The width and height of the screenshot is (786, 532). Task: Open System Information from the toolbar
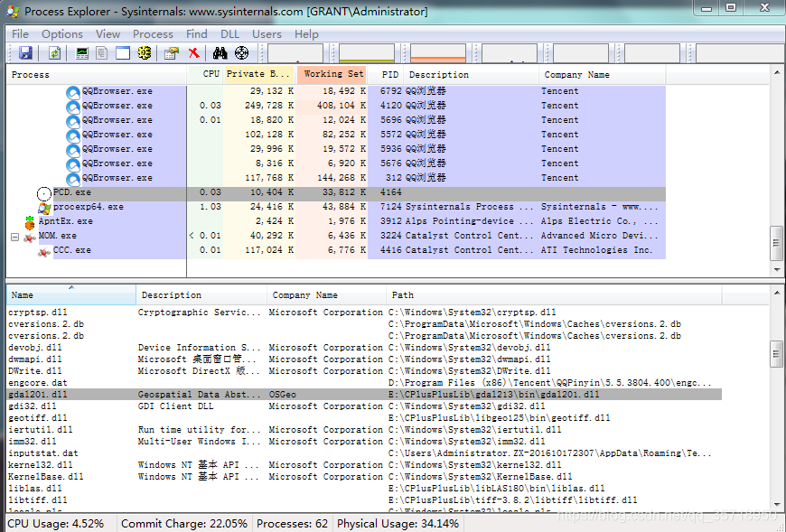click(x=82, y=52)
